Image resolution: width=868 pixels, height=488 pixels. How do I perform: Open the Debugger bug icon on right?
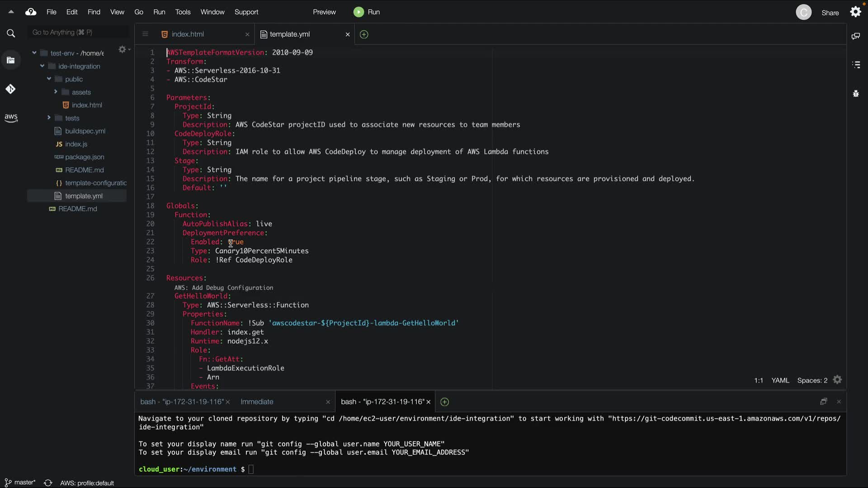pos(856,94)
